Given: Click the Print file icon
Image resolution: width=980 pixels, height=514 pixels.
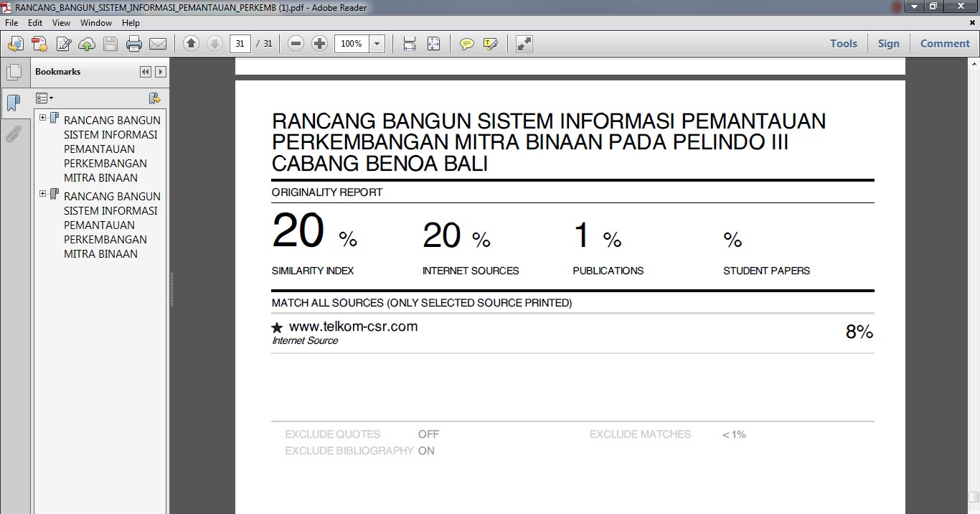Looking at the screenshot, I should tap(134, 44).
